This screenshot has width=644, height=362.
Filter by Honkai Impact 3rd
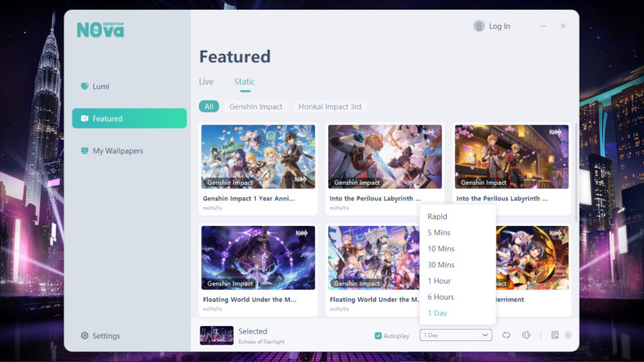330,106
